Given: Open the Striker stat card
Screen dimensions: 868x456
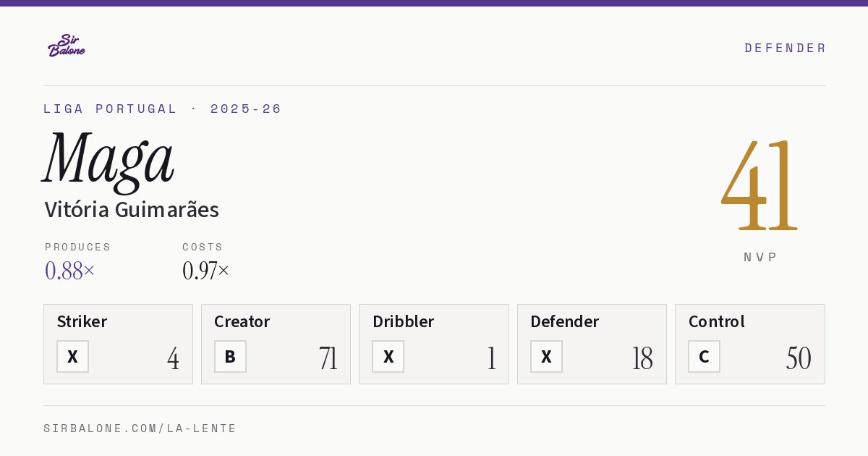Looking at the screenshot, I should click(x=118, y=344).
